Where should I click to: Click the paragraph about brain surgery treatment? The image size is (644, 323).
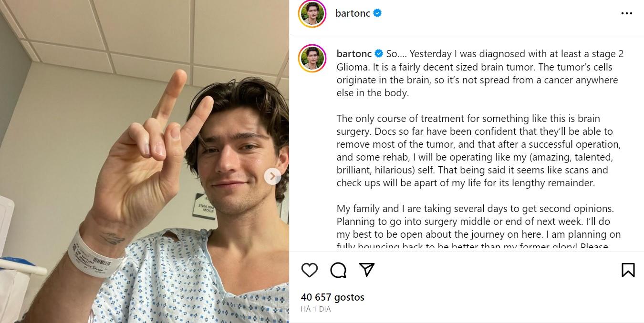tap(479, 151)
